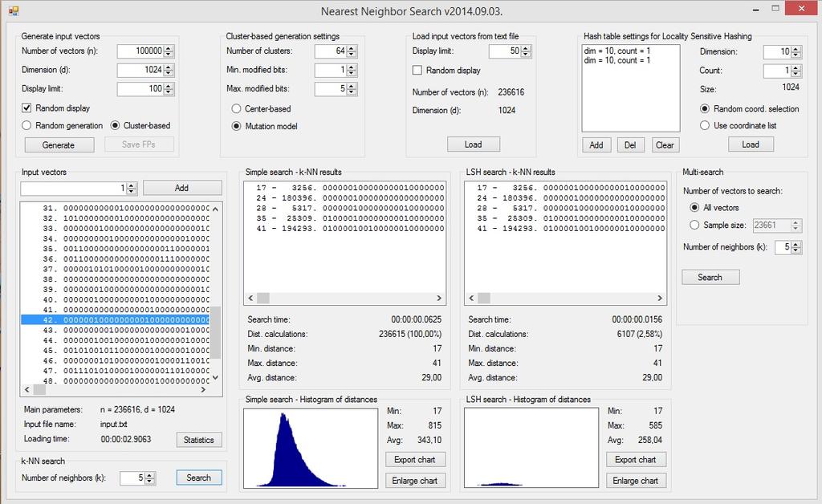Click the Display limit 50 spinner
Screen dimensions: 822x504
pos(526,51)
